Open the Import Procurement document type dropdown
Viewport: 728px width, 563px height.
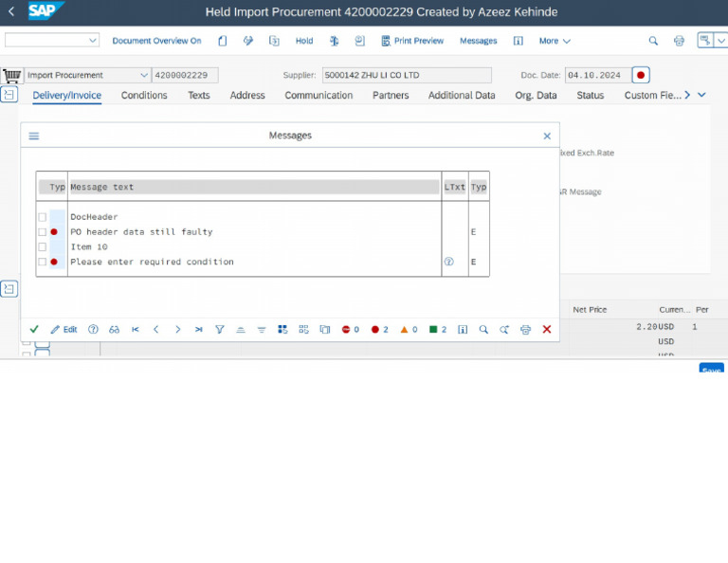pos(144,76)
